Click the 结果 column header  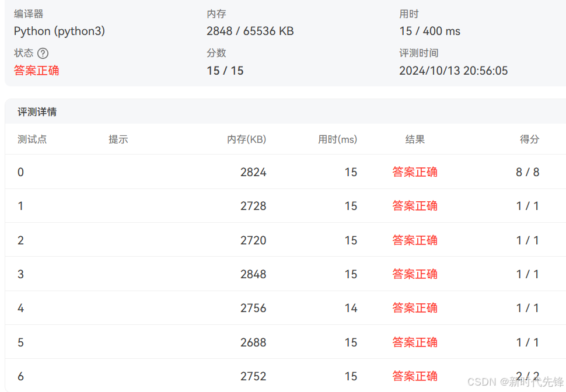(x=415, y=139)
